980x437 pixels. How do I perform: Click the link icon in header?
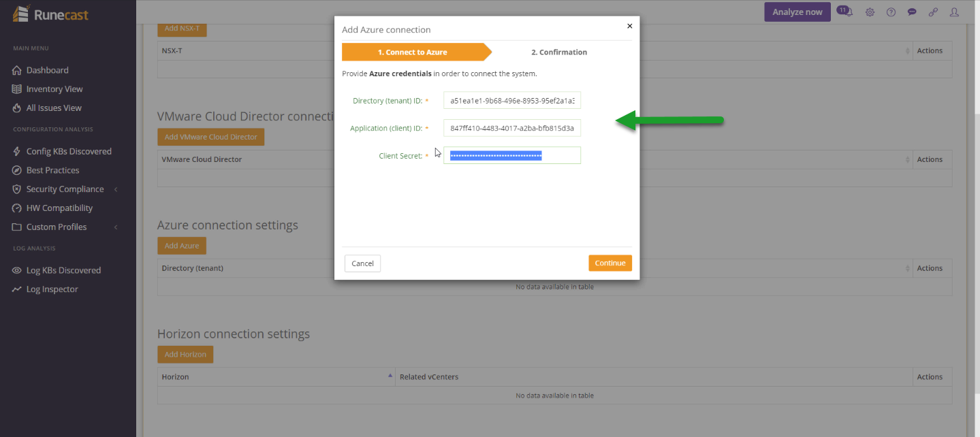click(933, 12)
